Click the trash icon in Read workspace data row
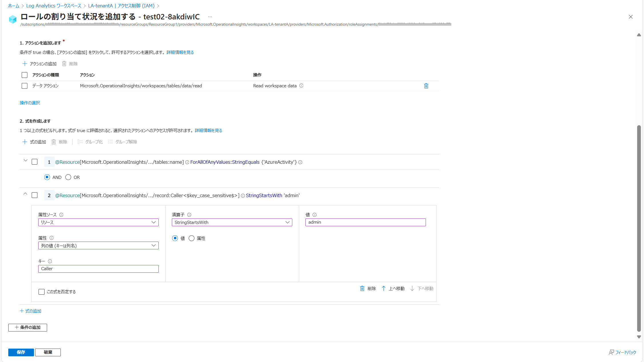This screenshot has width=644, height=362. point(426,86)
